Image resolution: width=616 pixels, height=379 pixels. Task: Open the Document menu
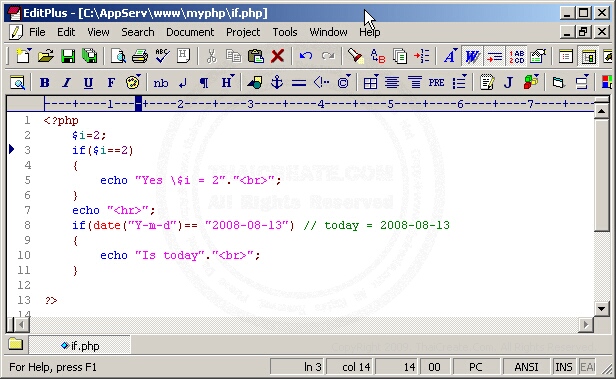190,32
